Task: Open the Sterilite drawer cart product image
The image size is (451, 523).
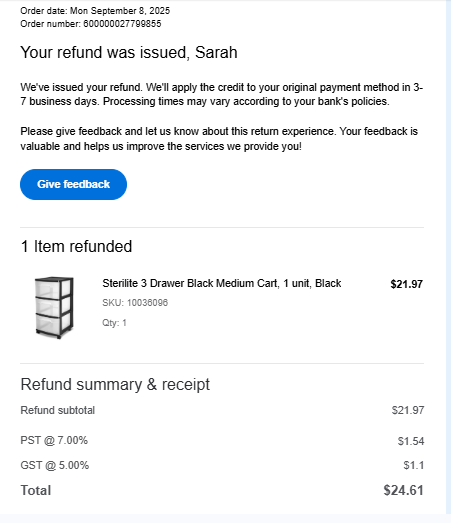Action: [x=54, y=307]
